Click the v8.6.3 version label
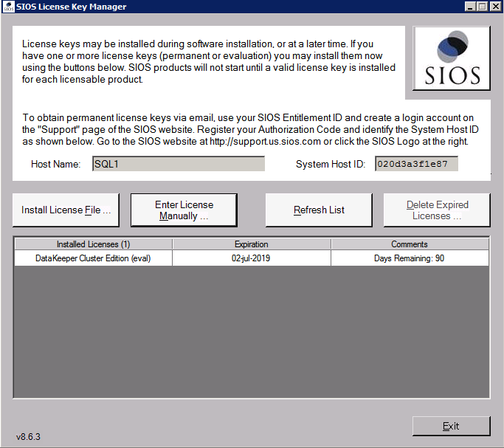Viewport: 504px width, 448px height. tap(28, 437)
